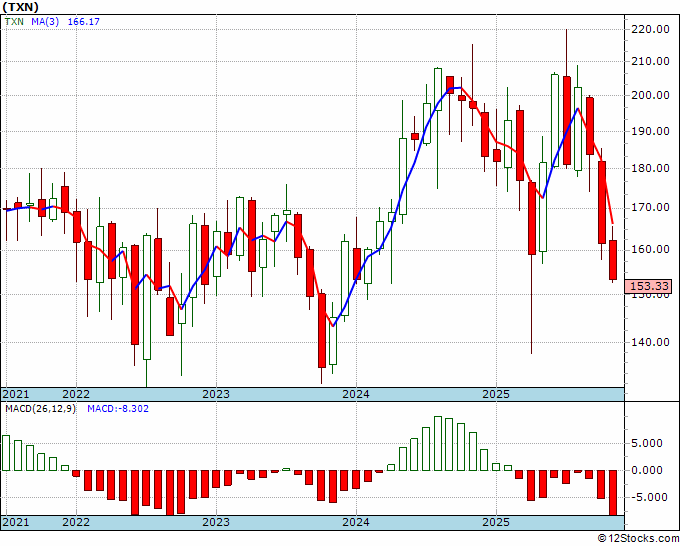
Task: Click the MA(3) indicator label
Action: tap(45, 21)
